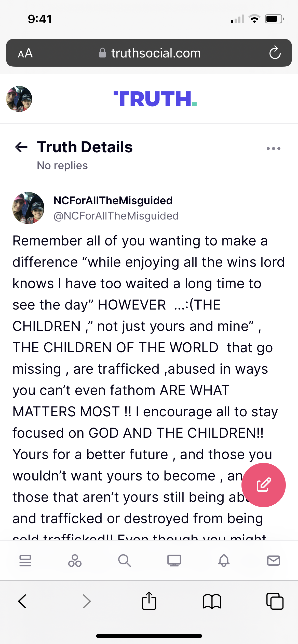Tap the Safari share button

click(149, 601)
